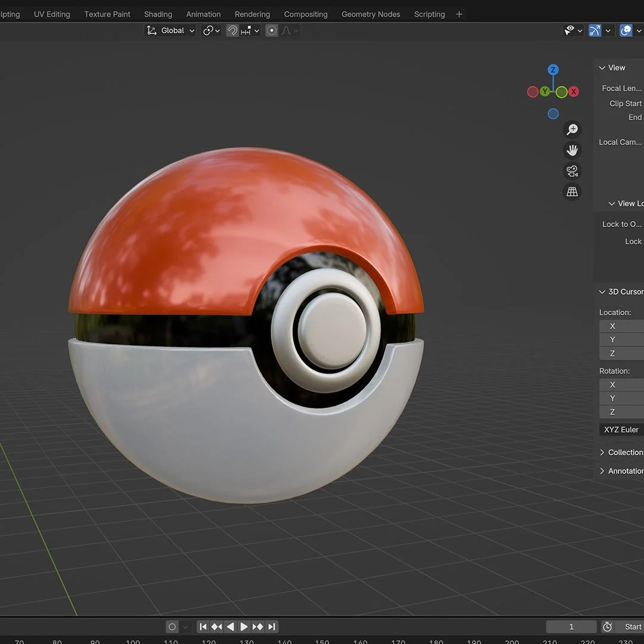The width and height of the screenshot is (644, 644).
Task: Open the transform pivot point dropdown
Action: (x=211, y=30)
